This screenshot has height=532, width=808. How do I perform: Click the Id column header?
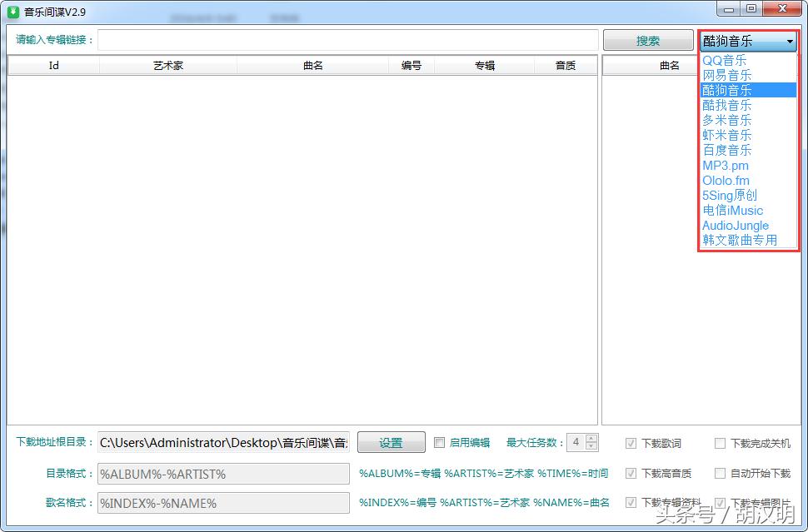(x=52, y=65)
